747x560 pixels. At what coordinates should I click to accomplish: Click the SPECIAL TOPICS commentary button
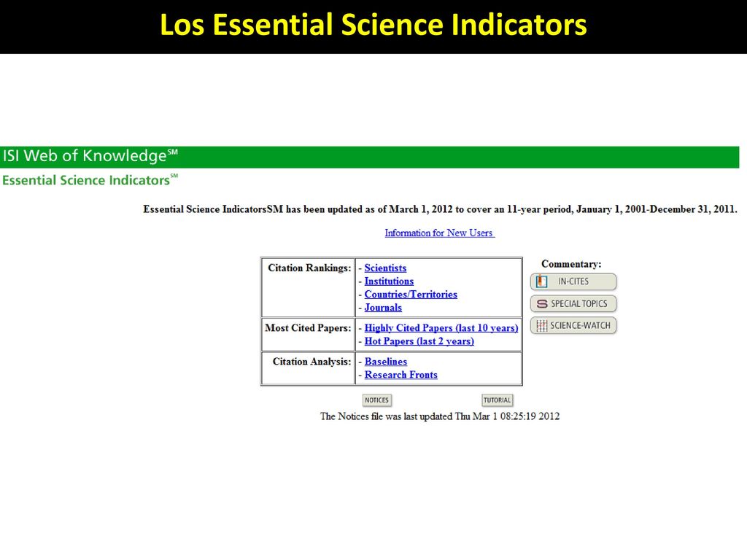[573, 304]
